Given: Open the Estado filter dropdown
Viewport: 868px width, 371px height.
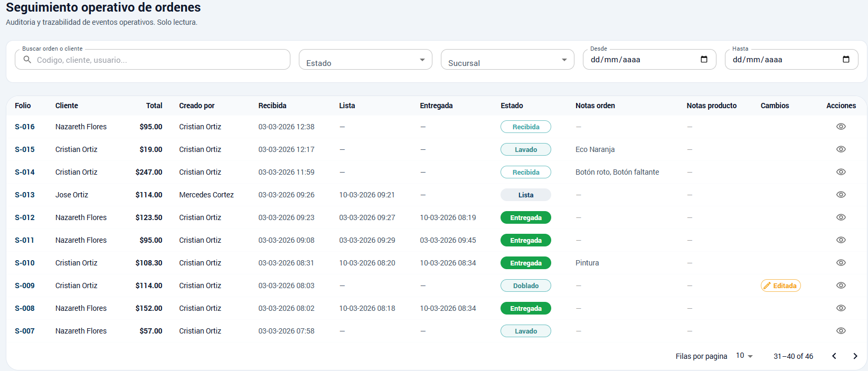Looking at the screenshot, I should point(365,60).
